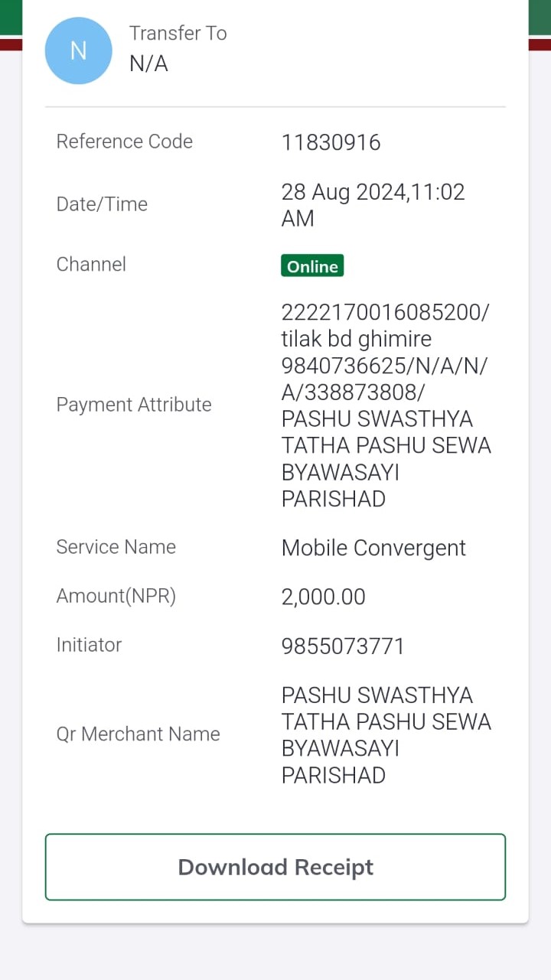Select the Service Name label
This screenshot has height=980, width=551.
(116, 547)
